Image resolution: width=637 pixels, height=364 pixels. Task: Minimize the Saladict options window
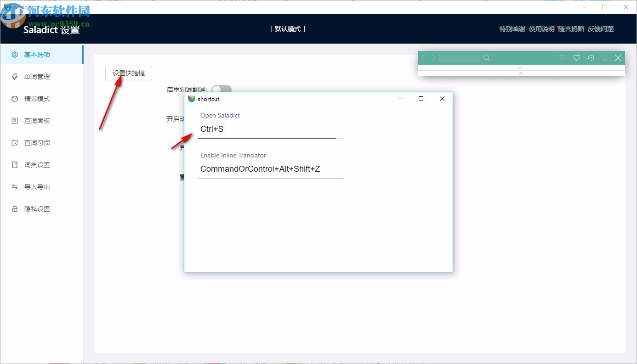tap(584, 7)
